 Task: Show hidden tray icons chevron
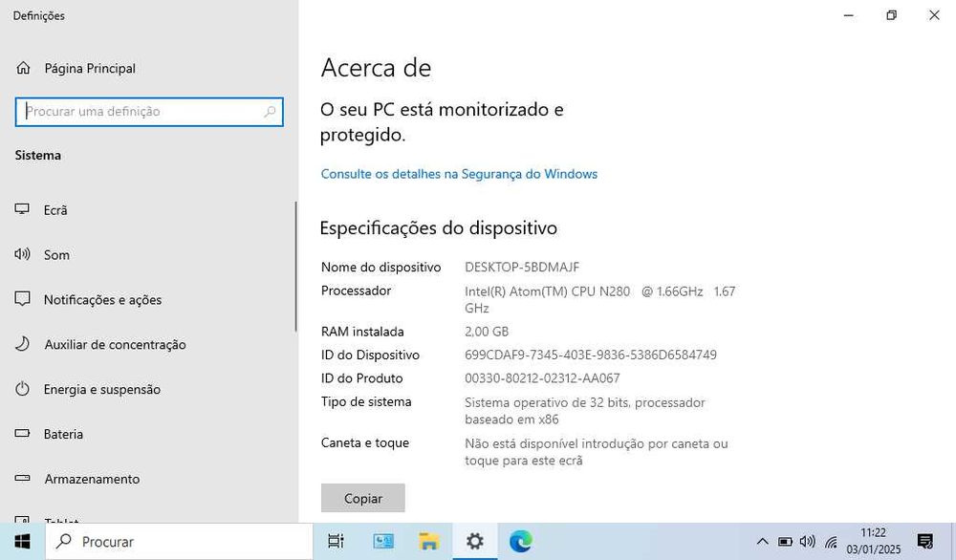[x=762, y=541]
